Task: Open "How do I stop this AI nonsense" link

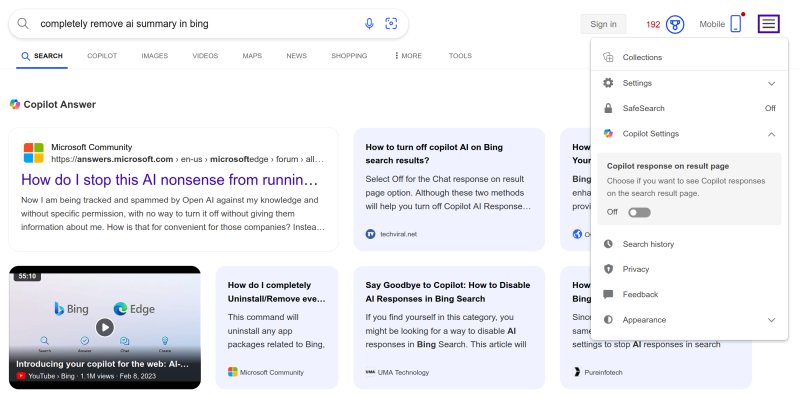Action: pyautogui.click(x=170, y=181)
